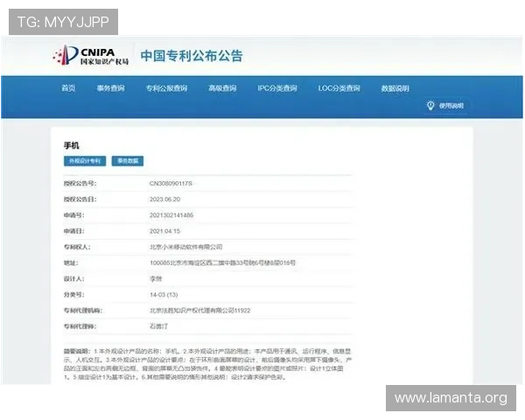Click the 设计人 field label
The width and height of the screenshot is (525, 420).
(x=74, y=278)
